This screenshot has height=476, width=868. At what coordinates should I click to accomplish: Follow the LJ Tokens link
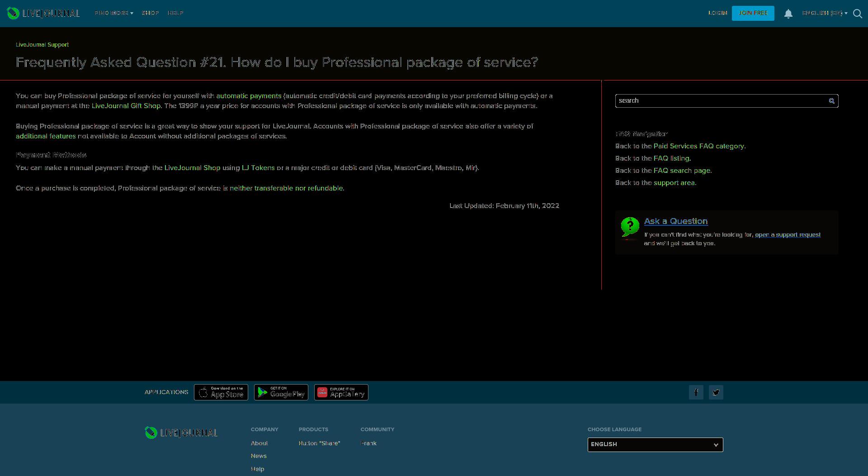coord(258,168)
